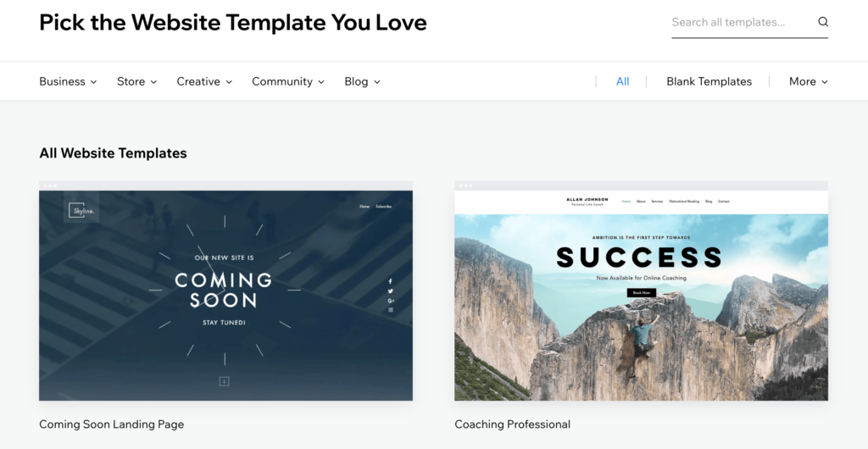Expand the Creative category menu

(x=204, y=81)
